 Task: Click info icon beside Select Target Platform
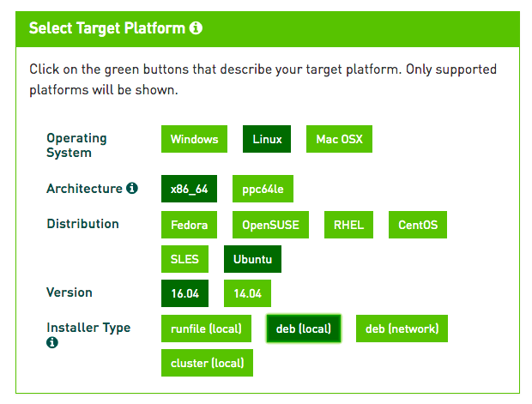tap(196, 27)
